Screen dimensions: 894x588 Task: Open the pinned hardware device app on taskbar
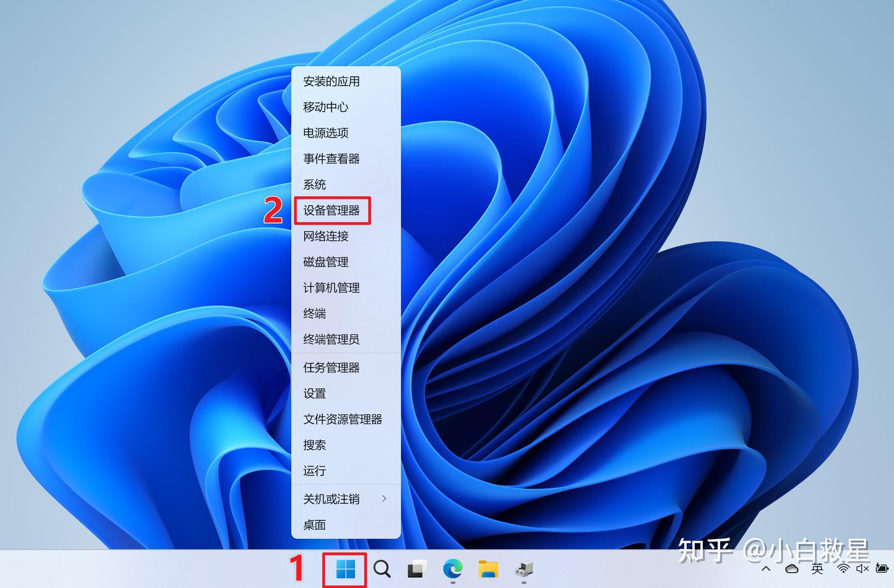coord(523,569)
